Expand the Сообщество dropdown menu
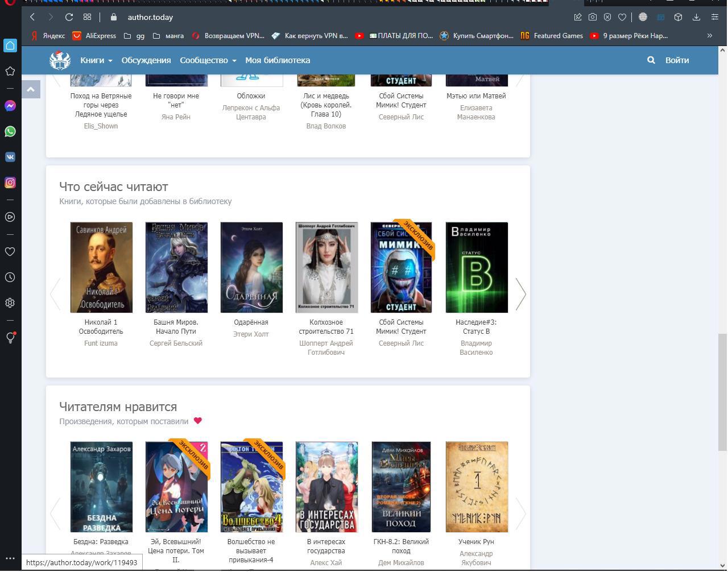Viewport: 728px width, 572px height. (208, 60)
